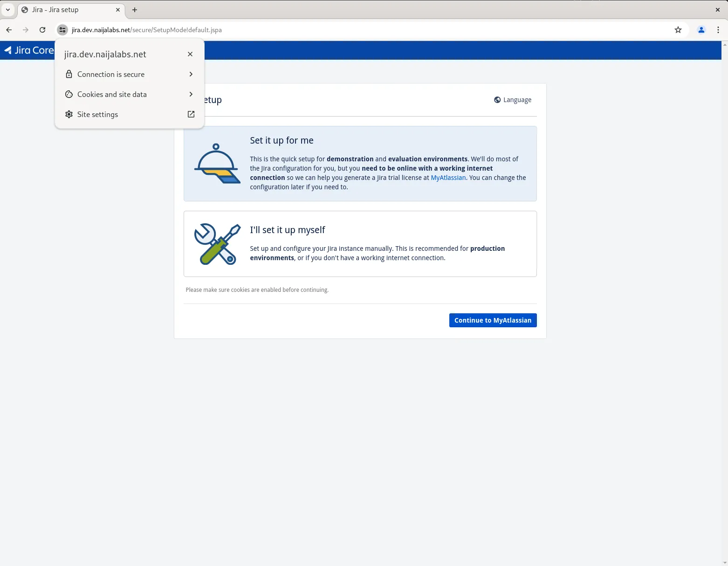728x566 pixels.
Task: Close the Jira setup tab
Action: pos(118,10)
